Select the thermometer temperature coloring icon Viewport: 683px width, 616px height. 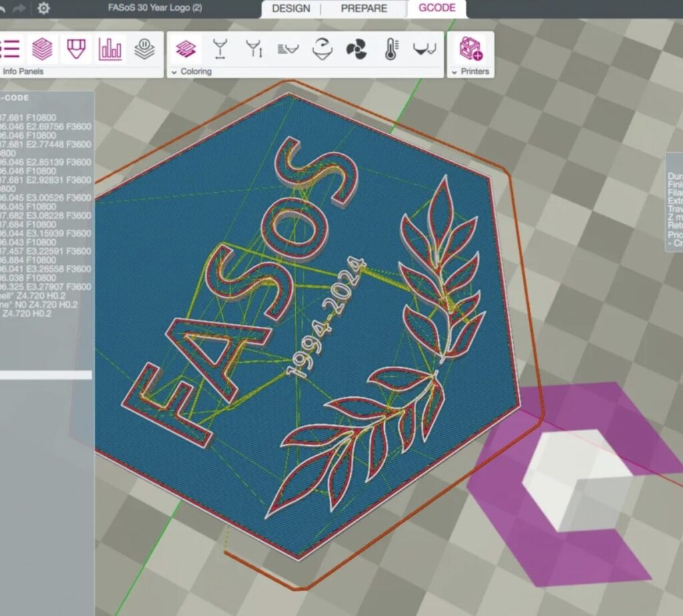click(x=391, y=49)
